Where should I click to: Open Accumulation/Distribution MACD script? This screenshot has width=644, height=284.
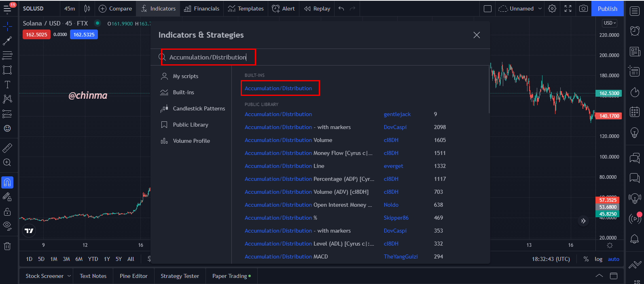pyautogui.click(x=286, y=256)
